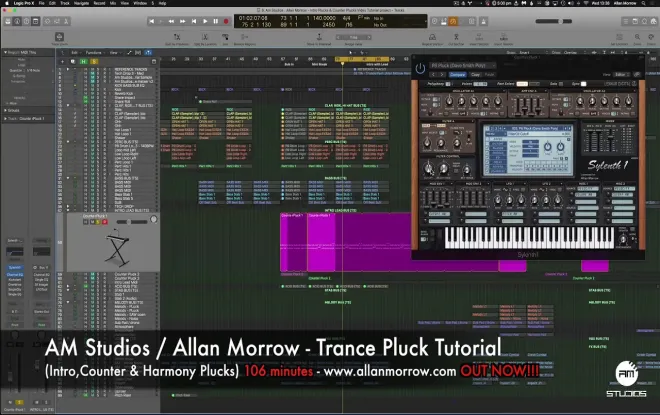Toggle Record enable on Counter Pluck 1 track
660x415 pixels.
104,222
